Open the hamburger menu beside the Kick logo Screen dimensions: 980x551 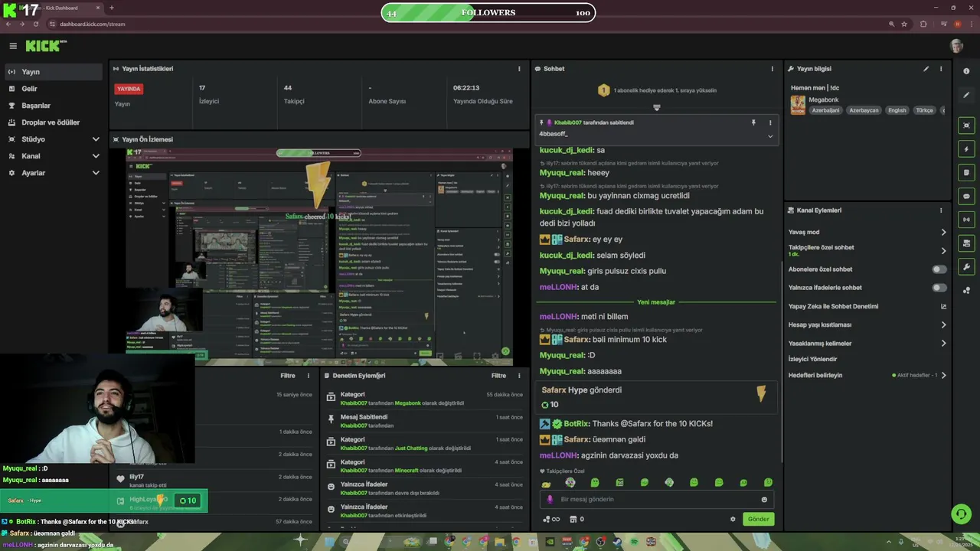click(x=12, y=46)
